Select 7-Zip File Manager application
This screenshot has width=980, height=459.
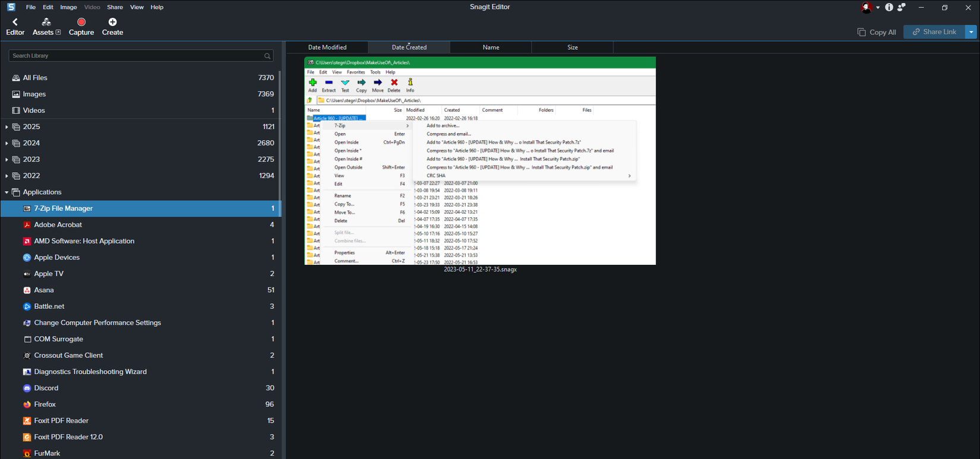[x=140, y=208]
